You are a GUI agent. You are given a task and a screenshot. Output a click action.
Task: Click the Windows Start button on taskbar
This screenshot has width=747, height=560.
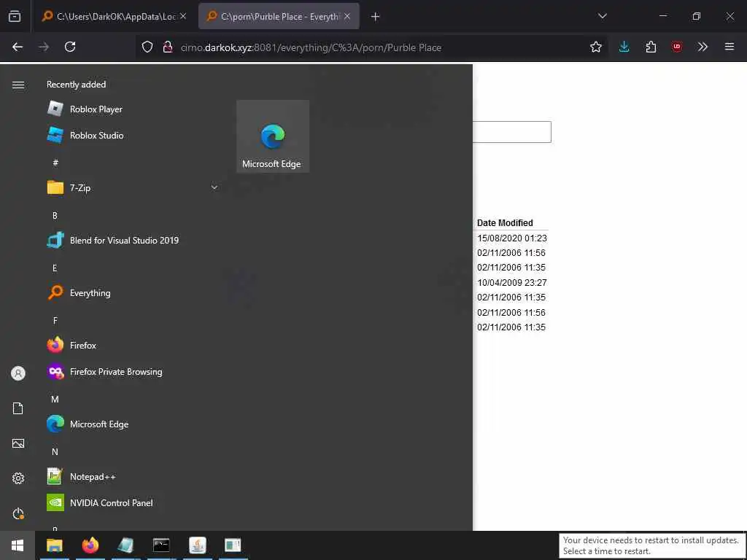(18, 545)
